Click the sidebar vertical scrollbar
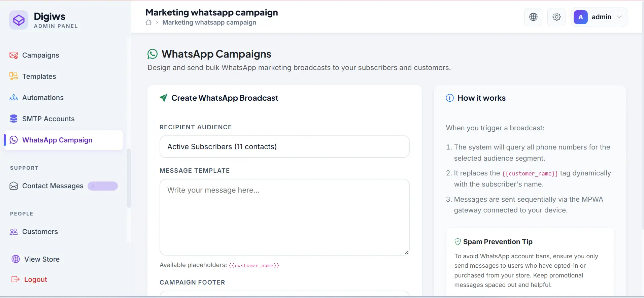The image size is (644, 298). coord(129,178)
